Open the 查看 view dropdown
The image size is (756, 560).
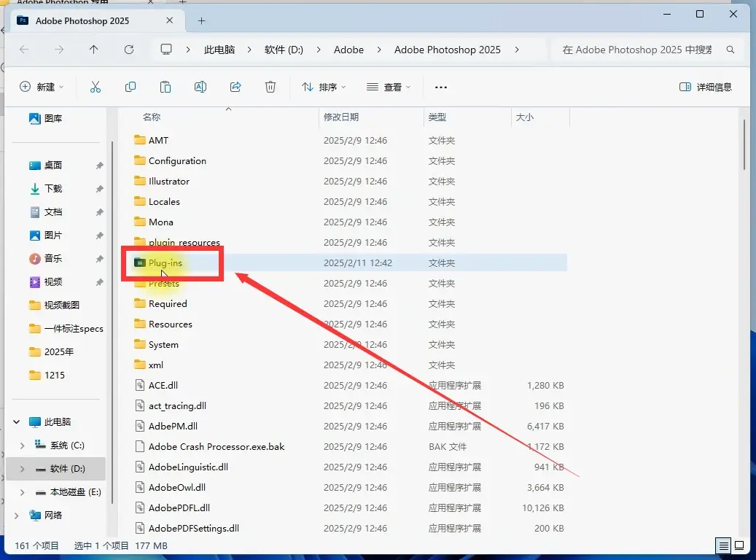pyautogui.click(x=388, y=87)
